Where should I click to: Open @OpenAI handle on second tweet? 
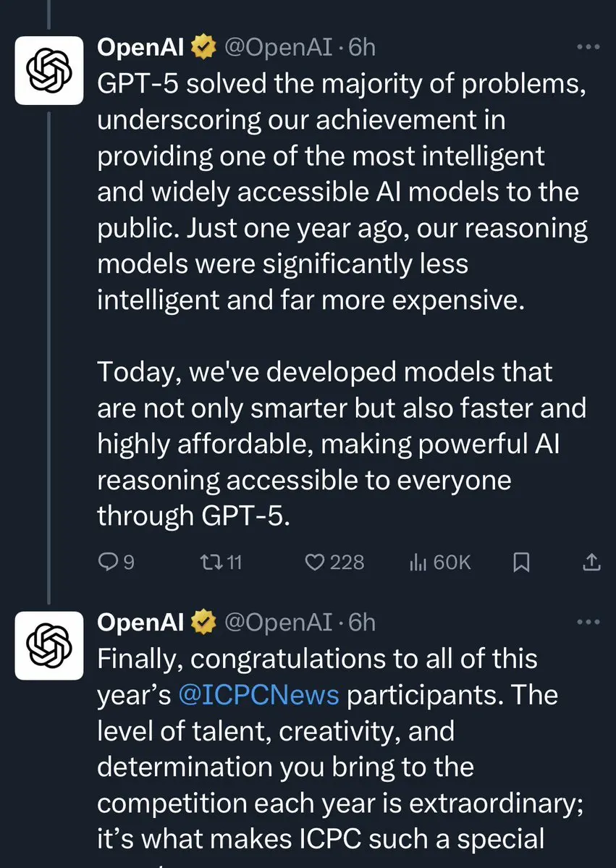[x=279, y=623]
